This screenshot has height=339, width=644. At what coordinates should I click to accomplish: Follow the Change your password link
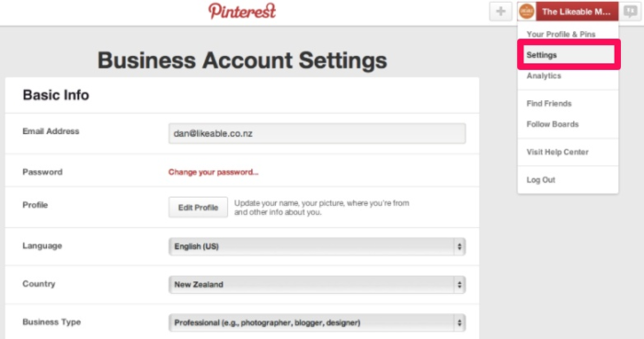click(213, 172)
